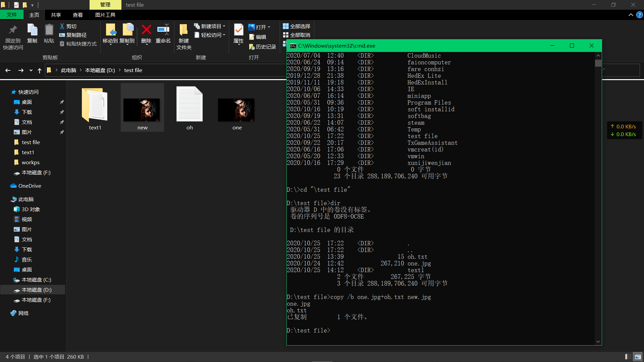This screenshot has height=362, width=644.
Task: Click the cmd window scroll down arrow
Action: [598, 342]
